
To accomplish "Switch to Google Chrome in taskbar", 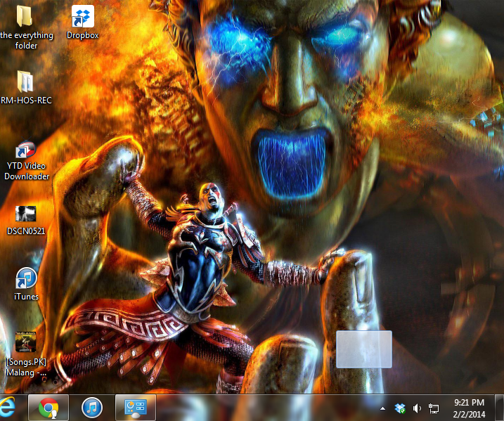I will click(x=49, y=408).
